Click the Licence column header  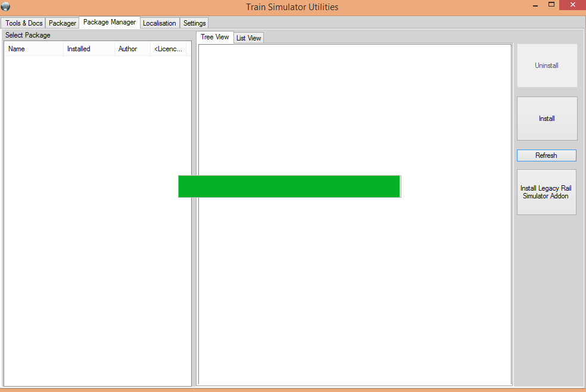pos(168,49)
